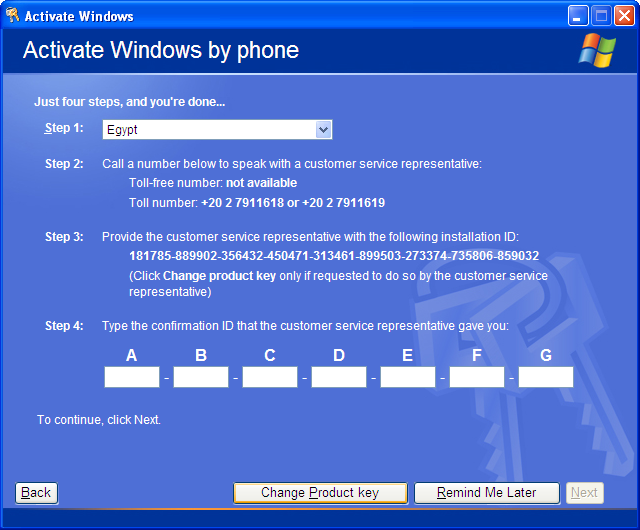Click 'Just four steps, and you're done...' text
Screen dimensions: 640x530
point(129,102)
